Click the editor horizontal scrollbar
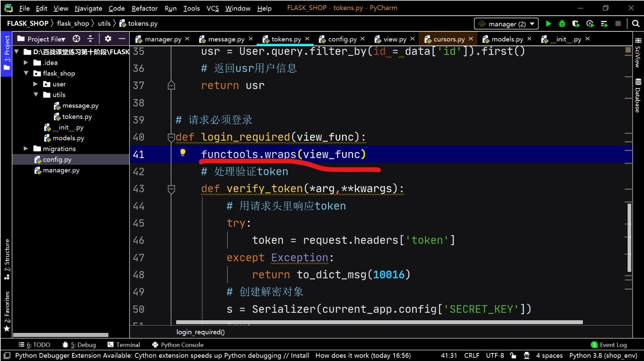Screen dimensions: 644x361 tap(379, 322)
